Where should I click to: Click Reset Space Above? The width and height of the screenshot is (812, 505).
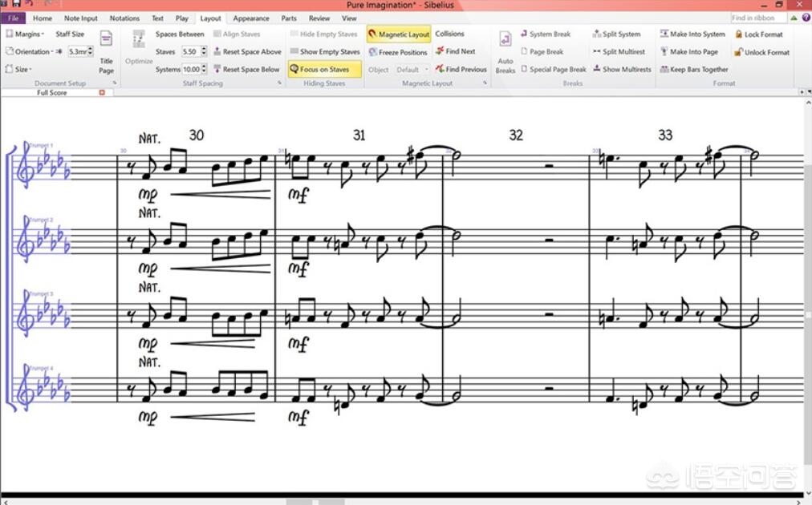click(248, 52)
